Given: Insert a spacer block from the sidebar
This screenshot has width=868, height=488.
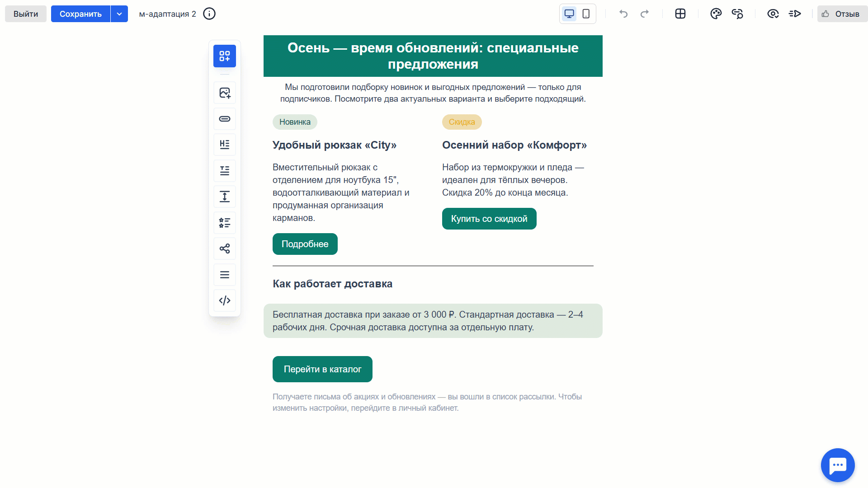Looking at the screenshot, I should (x=225, y=197).
